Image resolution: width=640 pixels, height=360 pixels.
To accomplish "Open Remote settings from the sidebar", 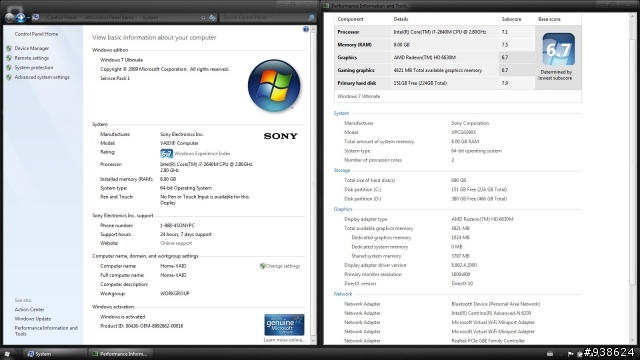I will coord(31,58).
